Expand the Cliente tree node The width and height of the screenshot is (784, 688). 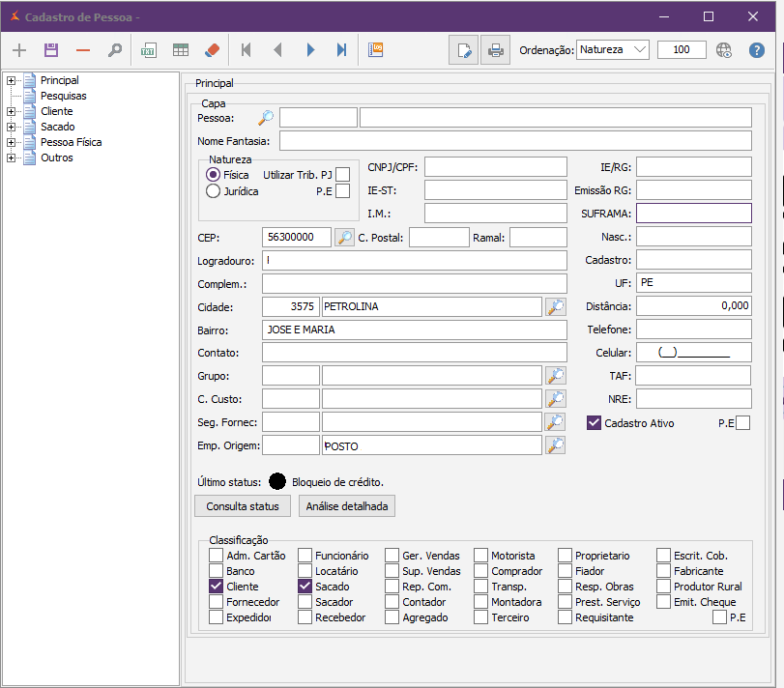(x=12, y=111)
